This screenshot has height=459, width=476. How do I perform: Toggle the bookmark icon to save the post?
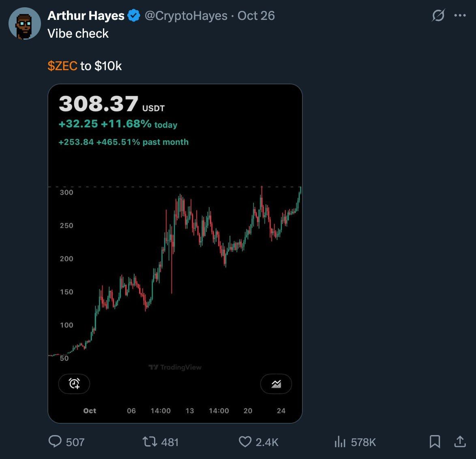click(436, 442)
